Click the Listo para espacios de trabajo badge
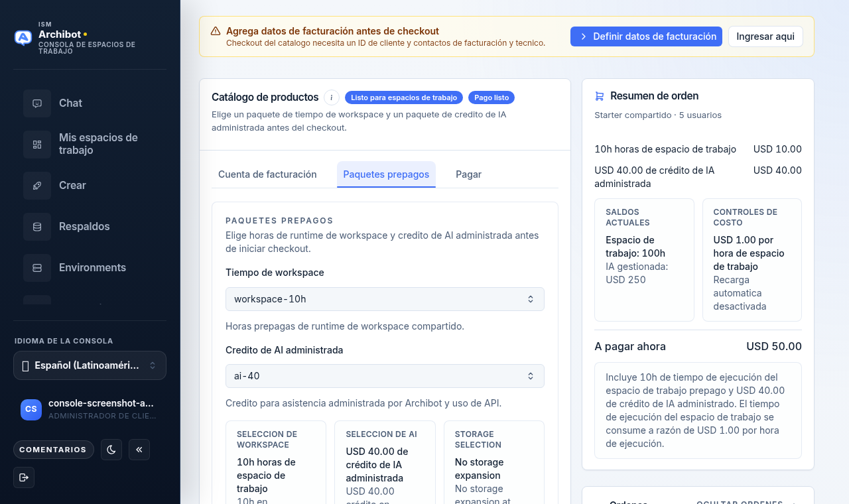This screenshot has height=504, width=849. tap(404, 97)
